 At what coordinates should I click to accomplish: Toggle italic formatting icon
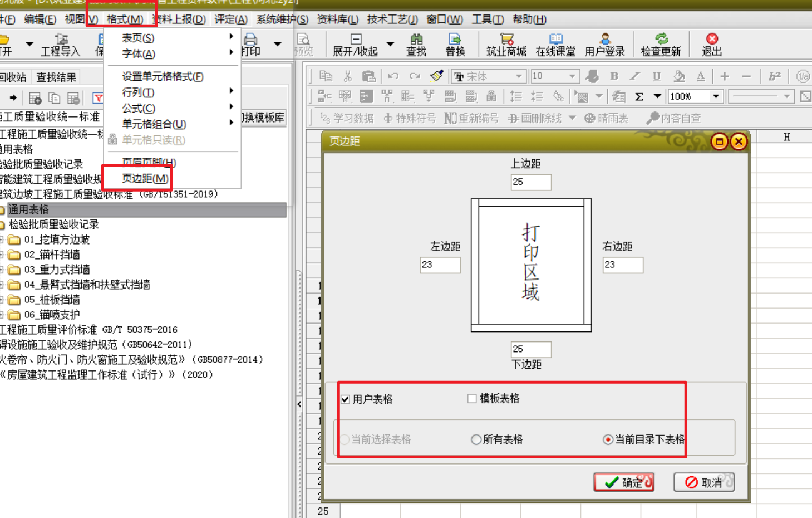[635, 76]
